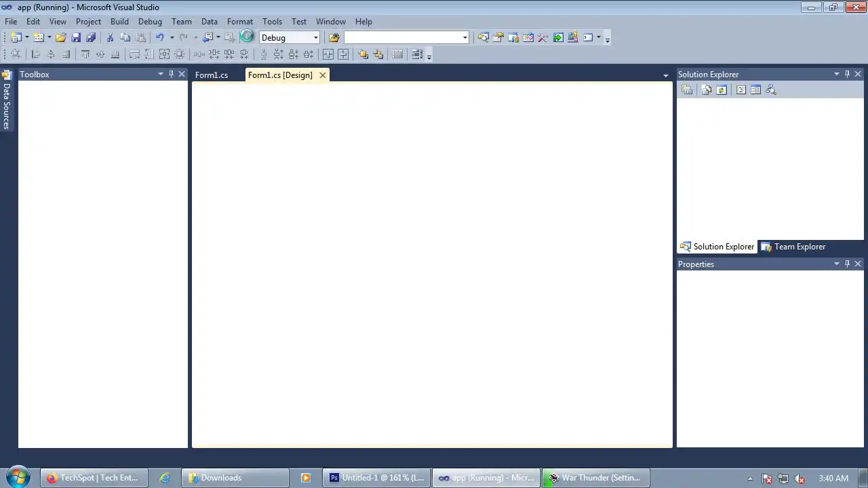Click Show All Files in Solution Explorer
The width and height of the screenshot is (868, 488).
[x=707, y=90]
